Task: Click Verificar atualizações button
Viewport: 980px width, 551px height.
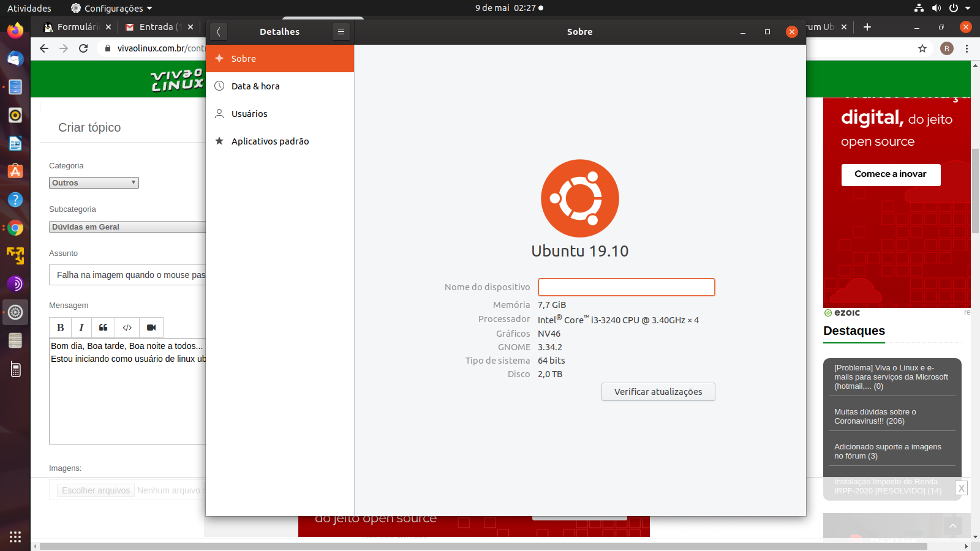Action: click(658, 392)
